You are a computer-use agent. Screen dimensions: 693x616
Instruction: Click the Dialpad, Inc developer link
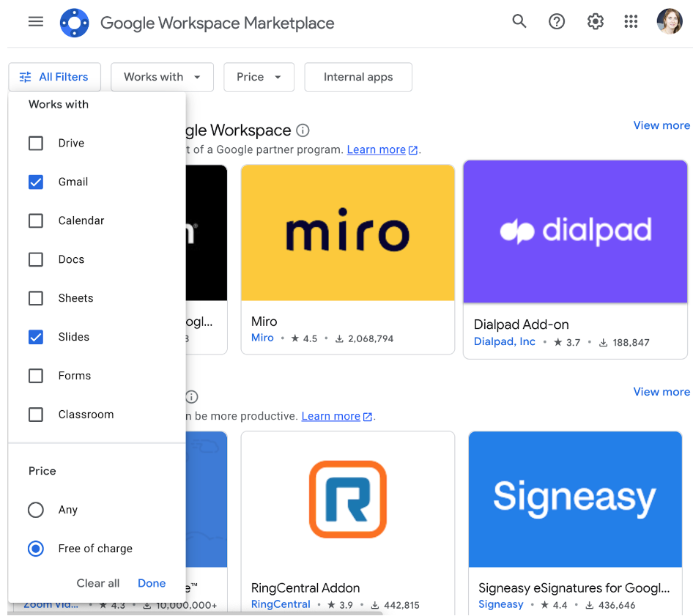504,342
